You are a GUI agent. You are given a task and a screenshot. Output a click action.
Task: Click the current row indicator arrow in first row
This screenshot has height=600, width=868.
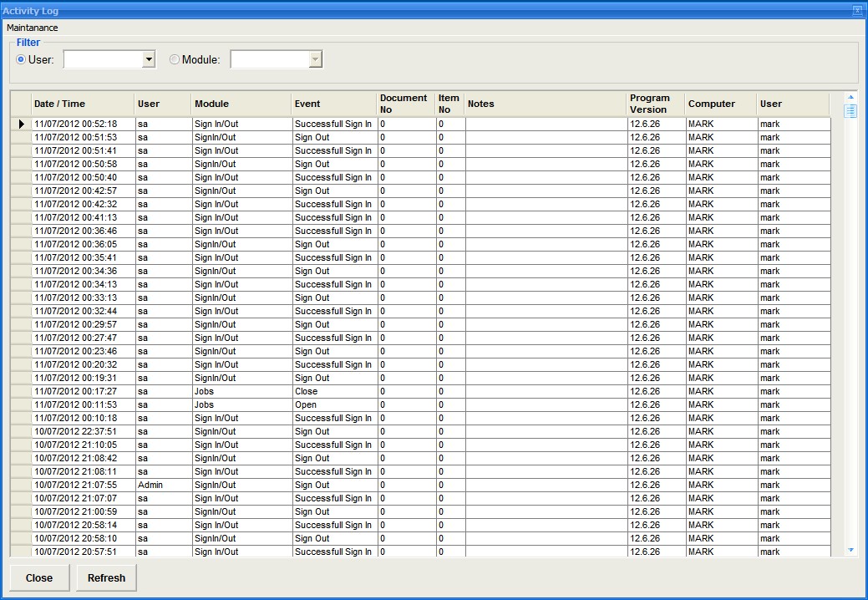pos(21,124)
